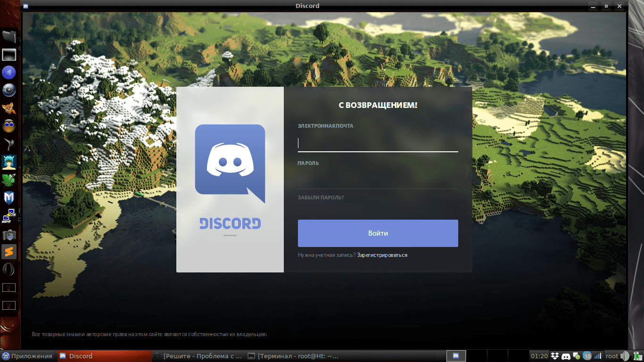Click the Discord system tray icon
Screen dimensions: 644x362
coord(566,356)
